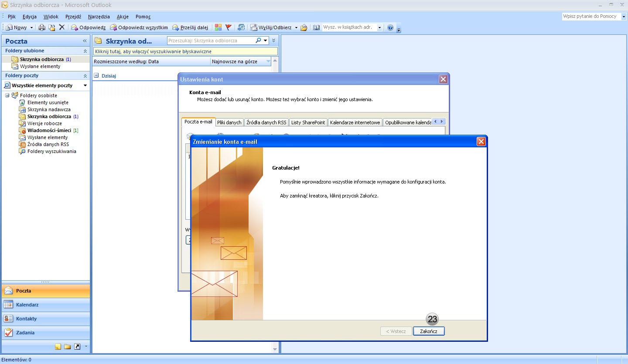Viewport: 628px width, 364px height.
Task: Switch to Kalendarz navigation button
Action: [x=46, y=305]
